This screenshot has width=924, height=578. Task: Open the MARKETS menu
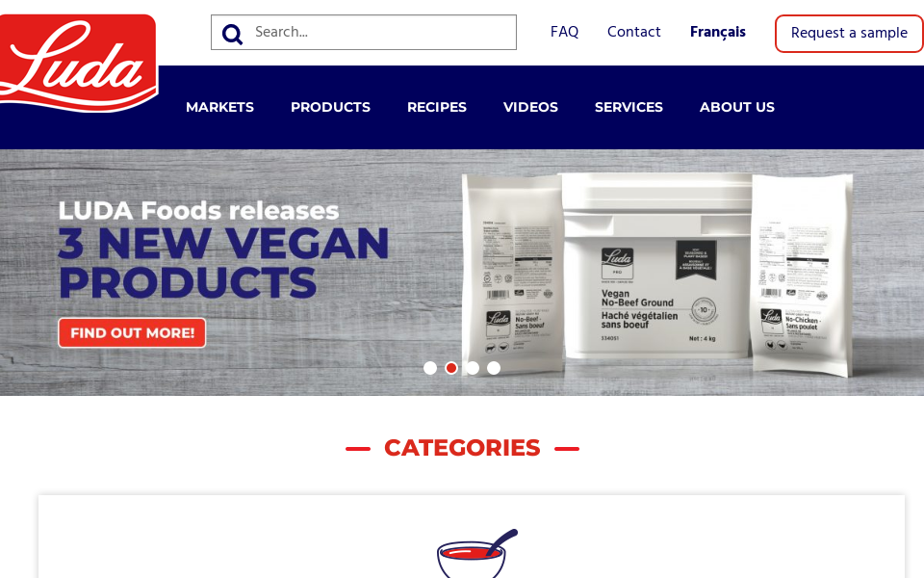[219, 107]
